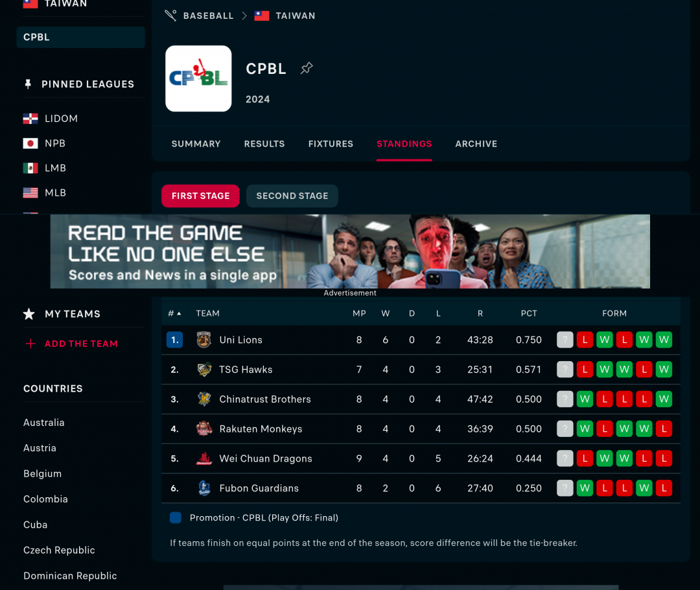Click plus icon beside Add The Team
This screenshot has width=700, height=590.
tap(30, 344)
